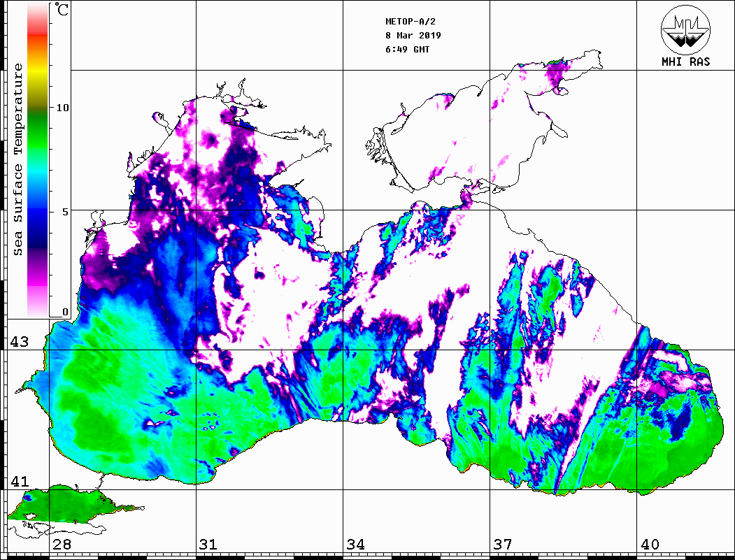Click the MHI RAS logo emblem

pos(685,29)
